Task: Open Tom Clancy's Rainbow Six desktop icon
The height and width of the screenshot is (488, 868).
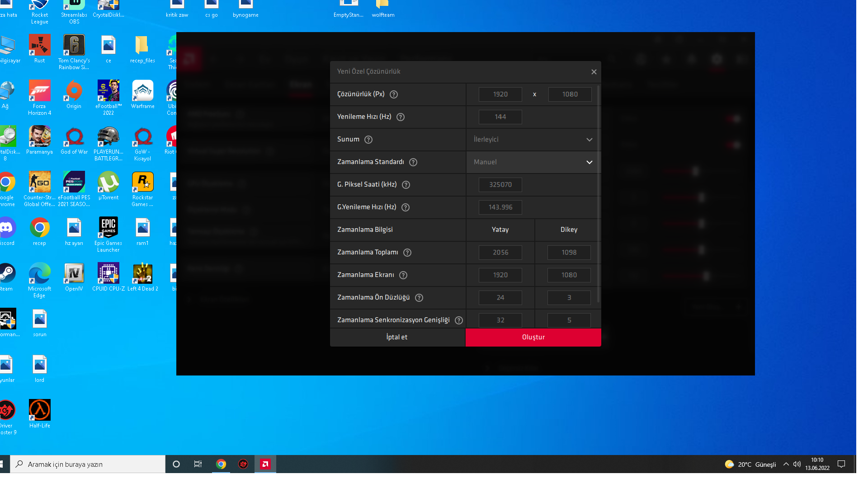Action: coord(74,52)
